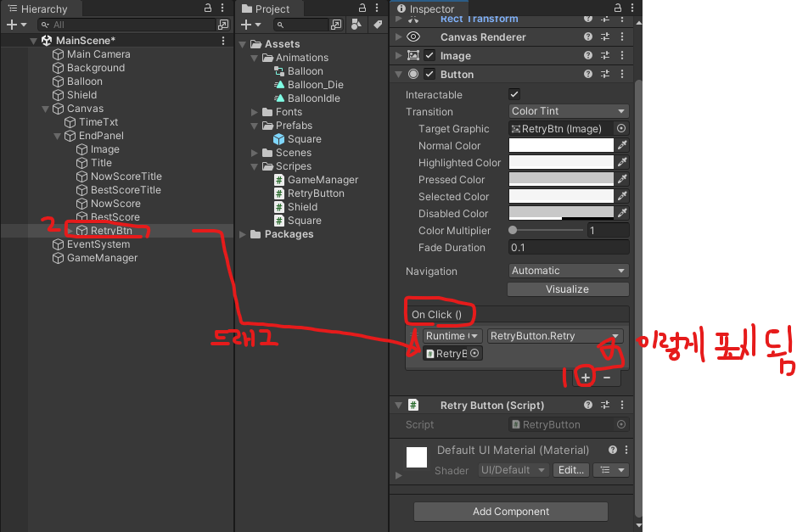Click the Add Component button

[511, 512]
